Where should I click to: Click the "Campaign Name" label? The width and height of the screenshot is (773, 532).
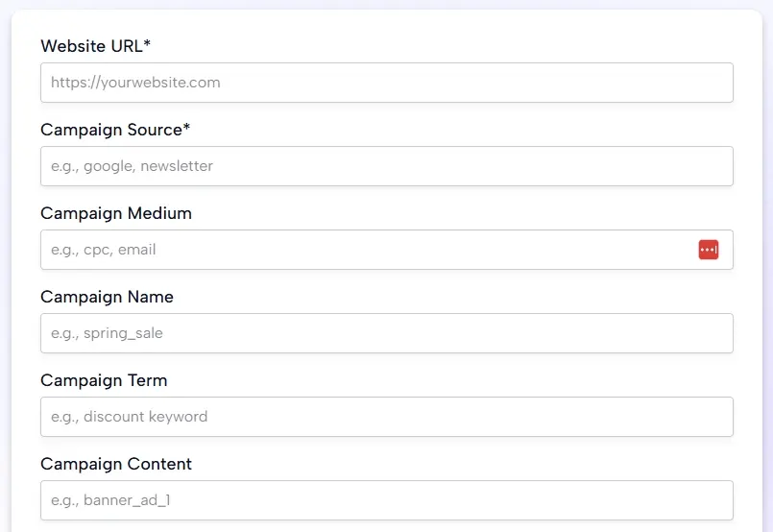(107, 297)
